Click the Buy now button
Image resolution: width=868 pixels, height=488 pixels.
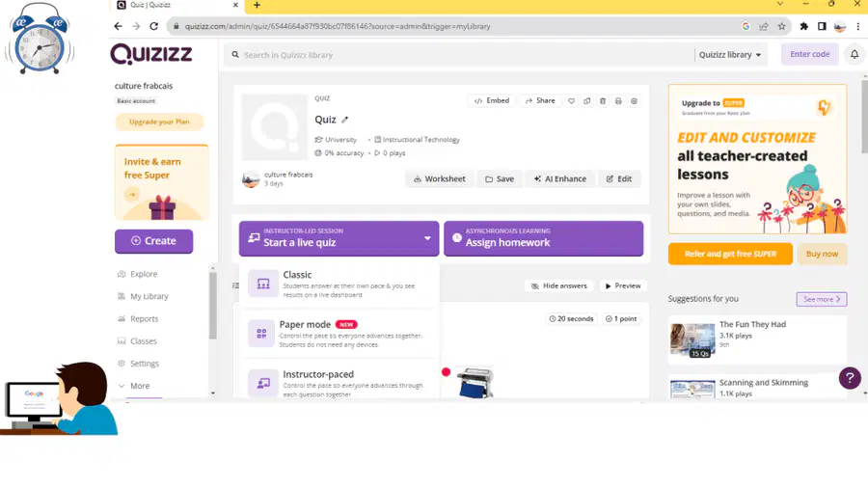822,254
